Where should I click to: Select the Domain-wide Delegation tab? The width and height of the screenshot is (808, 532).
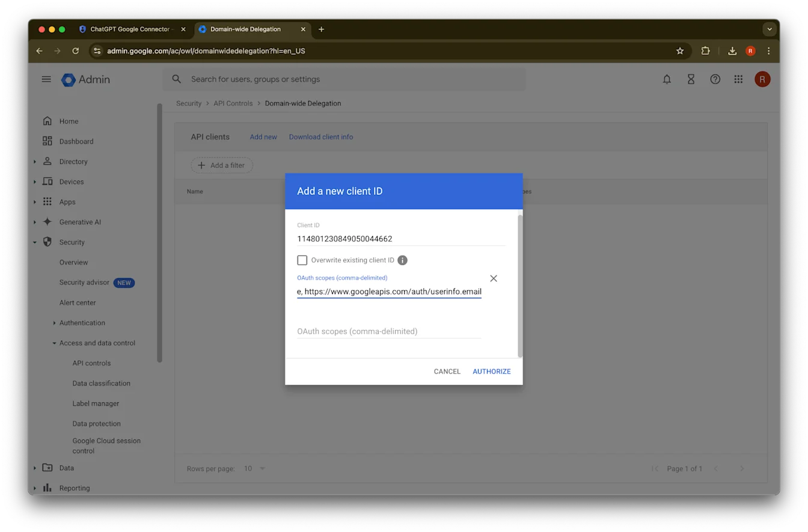[252, 29]
